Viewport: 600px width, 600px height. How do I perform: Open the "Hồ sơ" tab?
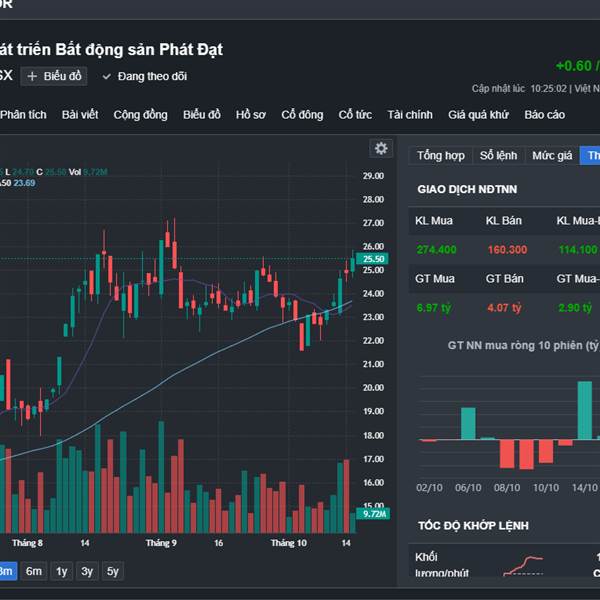(251, 115)
